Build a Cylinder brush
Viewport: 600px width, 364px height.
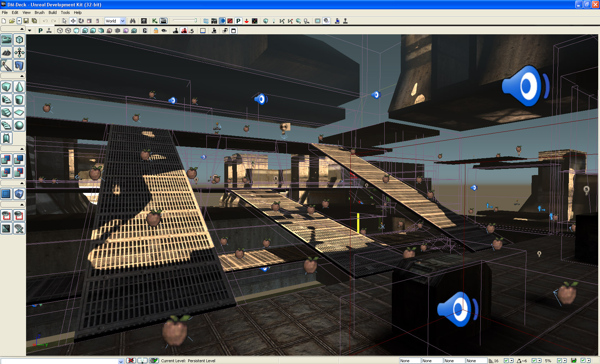coord(19,100)
